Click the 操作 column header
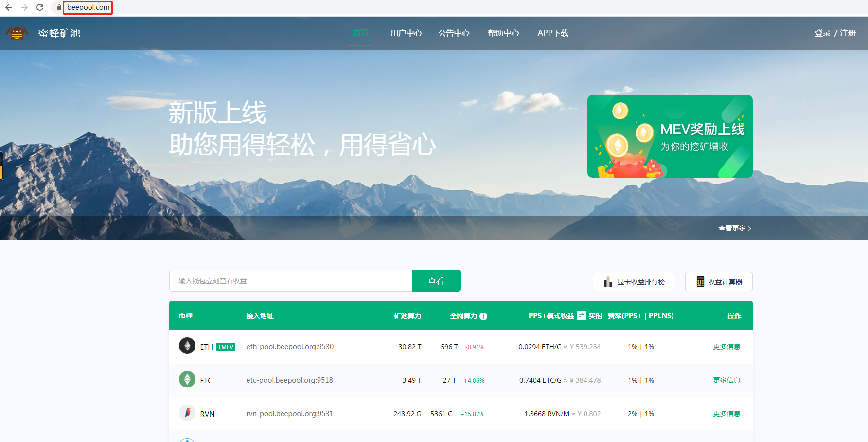The height and width of the screenshot is (442, 868). [734, 316]
